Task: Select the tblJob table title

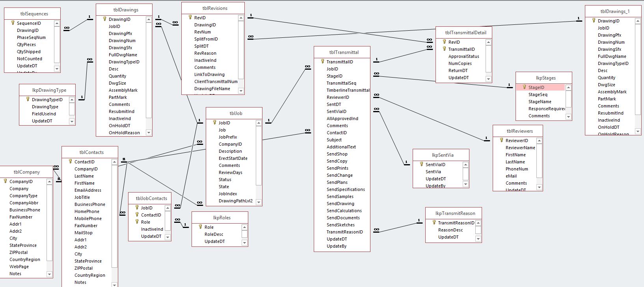Action: [x=236, y=113]
